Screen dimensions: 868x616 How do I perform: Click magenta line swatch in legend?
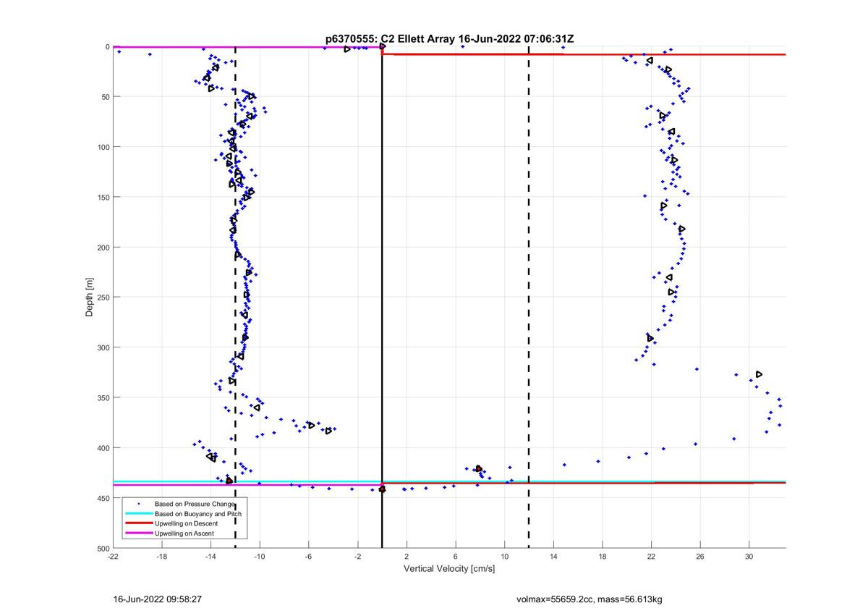(x=138, y=533)
